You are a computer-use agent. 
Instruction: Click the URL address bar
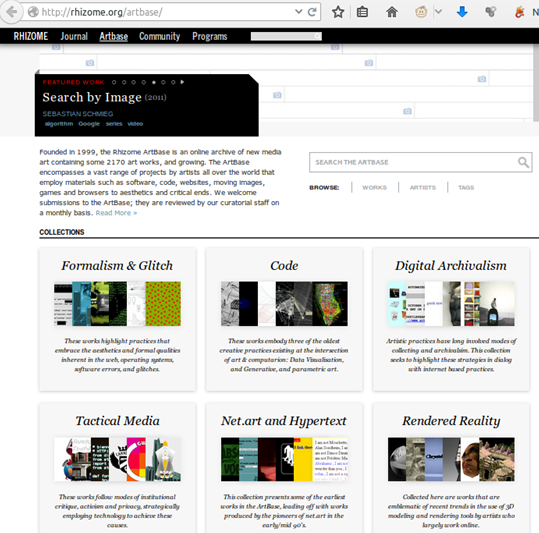[167, 12]
